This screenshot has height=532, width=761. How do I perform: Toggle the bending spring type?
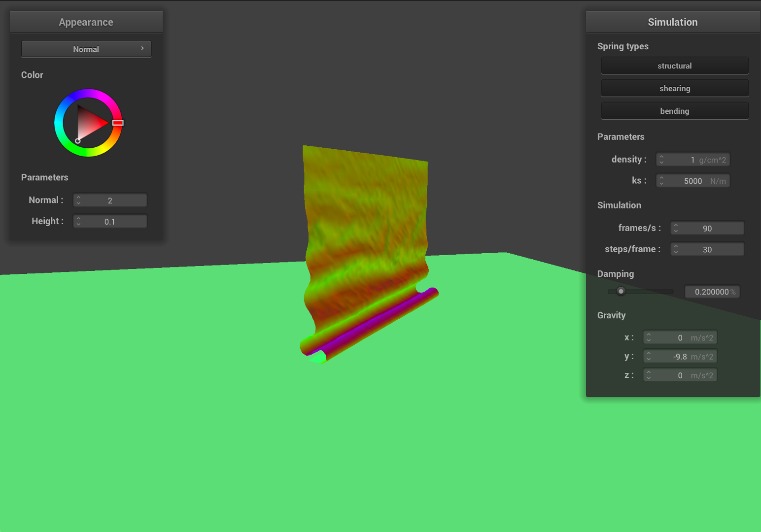coord(674,111)
